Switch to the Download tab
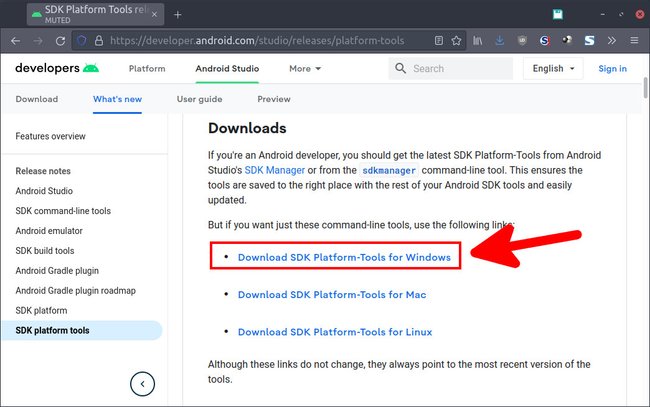Screen dimensions: 650x407 coord(37,99)
